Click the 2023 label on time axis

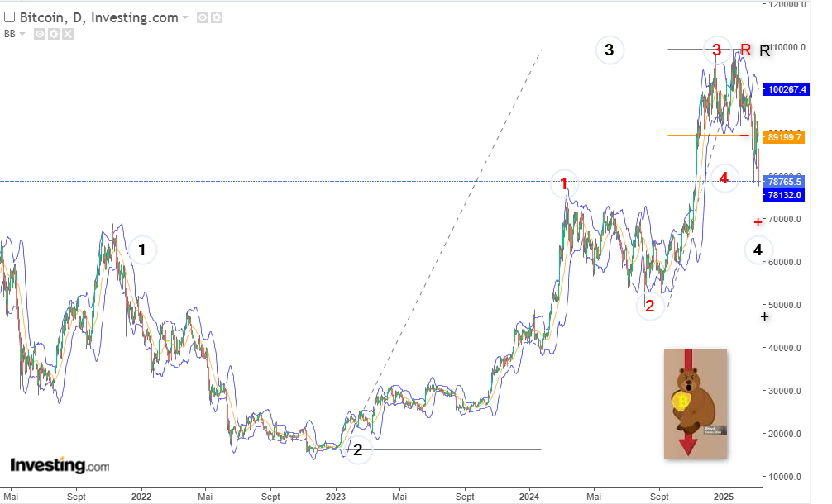335,497
